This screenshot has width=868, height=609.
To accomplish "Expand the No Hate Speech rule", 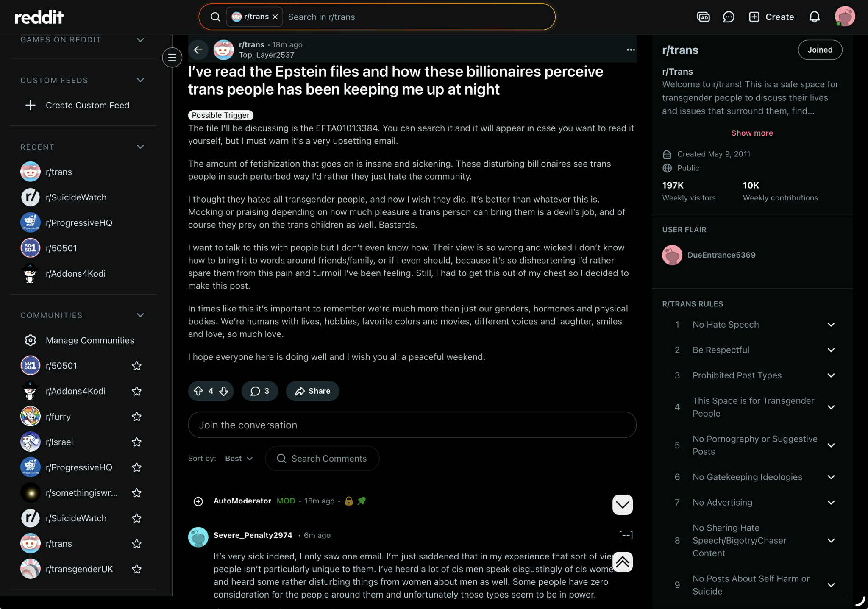I will coord(831,325).
